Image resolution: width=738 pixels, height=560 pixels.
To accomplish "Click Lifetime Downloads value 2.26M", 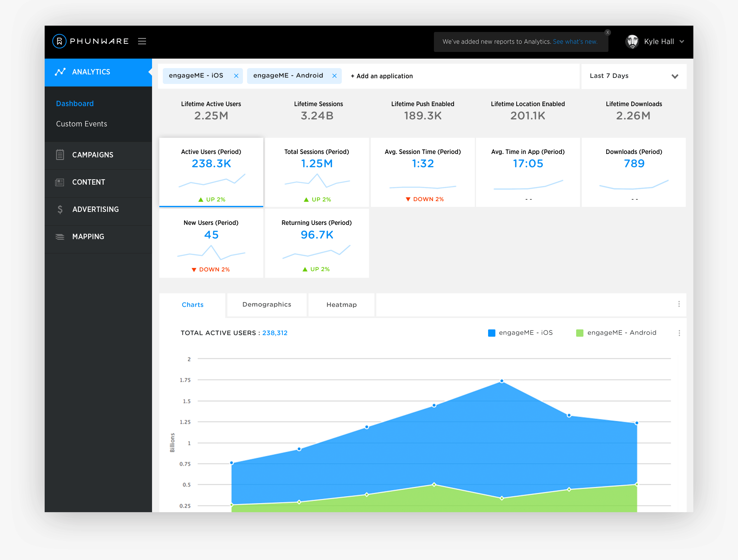I will pos(633,116).
